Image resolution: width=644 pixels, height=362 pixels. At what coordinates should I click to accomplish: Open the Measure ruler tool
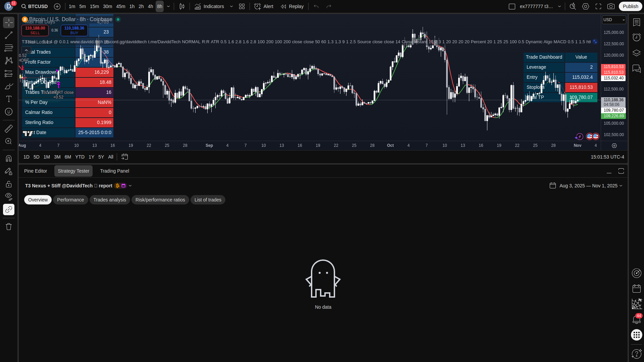tap(9, 128)
